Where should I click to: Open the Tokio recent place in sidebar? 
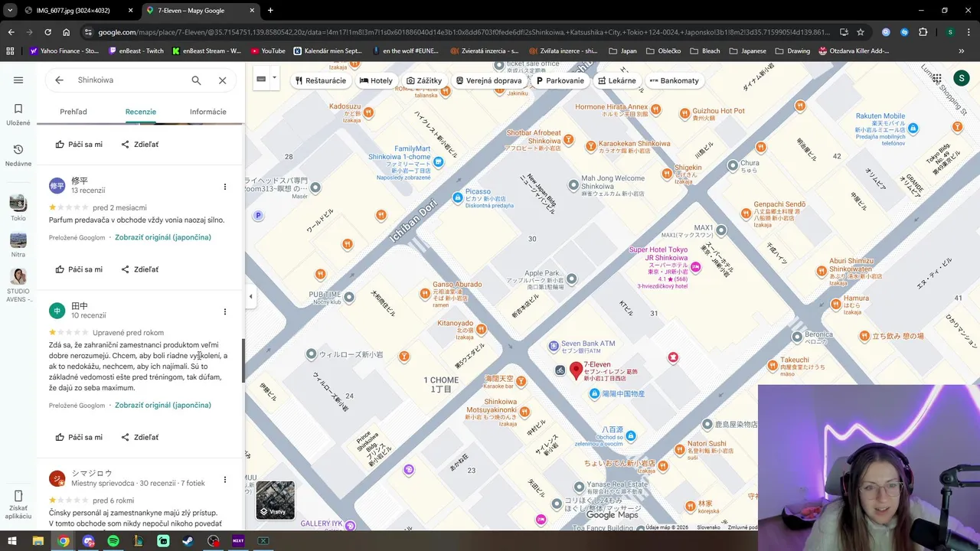(x=18, y=207)
